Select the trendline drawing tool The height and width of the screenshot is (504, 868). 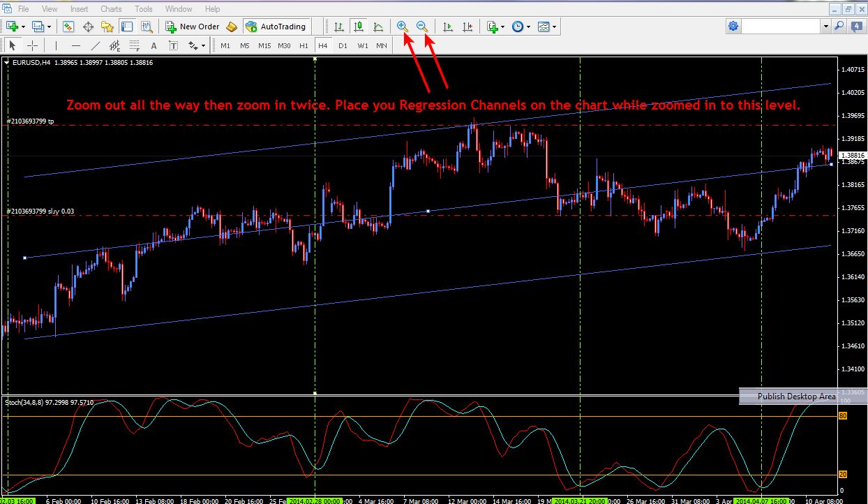tap(96, 46)
